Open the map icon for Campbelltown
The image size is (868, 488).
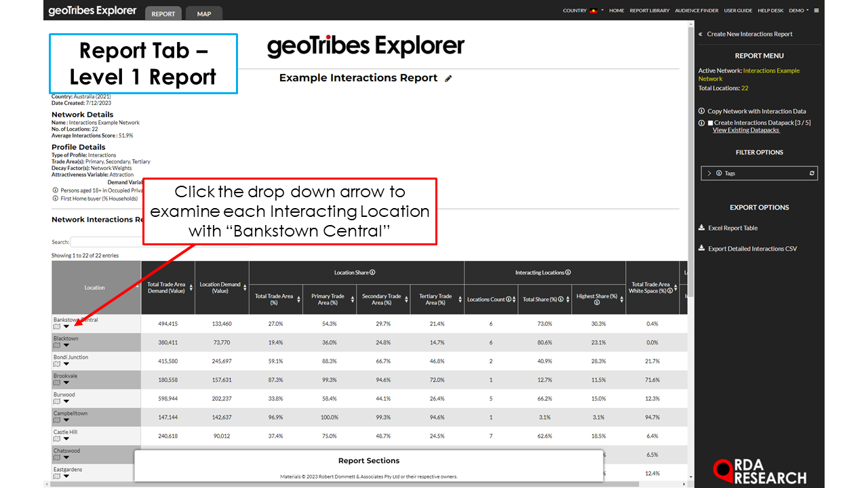57,420
